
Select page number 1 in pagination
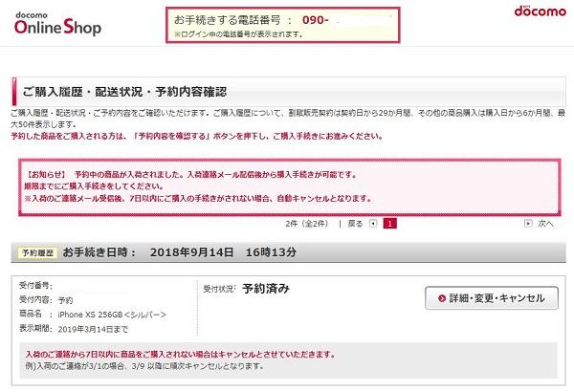coord(389,223)
